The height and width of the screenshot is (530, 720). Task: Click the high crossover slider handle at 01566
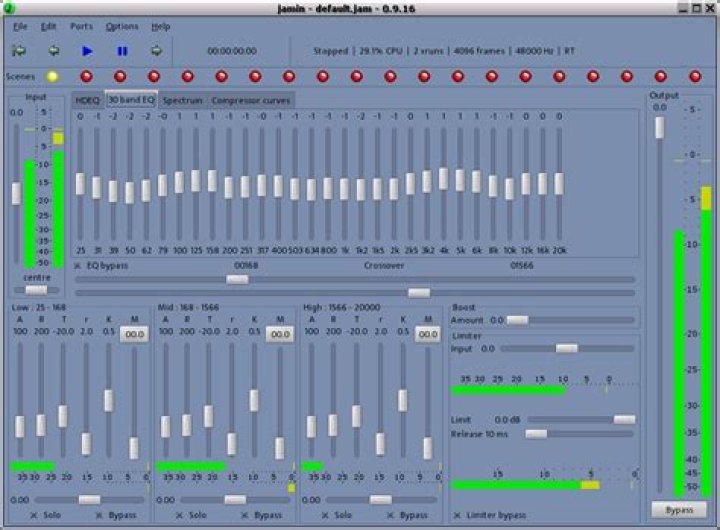pyautogui.click(x=419, y=293)
